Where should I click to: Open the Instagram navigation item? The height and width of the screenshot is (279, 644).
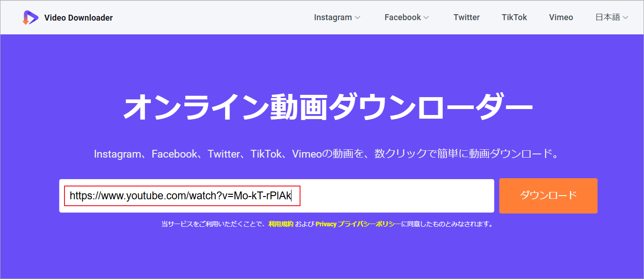pyautogui.click(x=333, y=17)
